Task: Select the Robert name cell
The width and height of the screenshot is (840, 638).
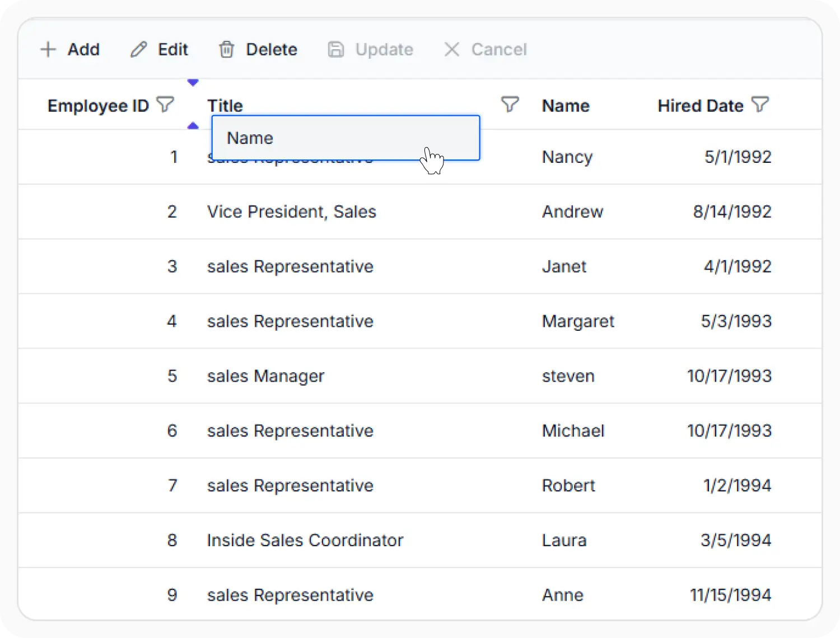Action: (568, 486)
